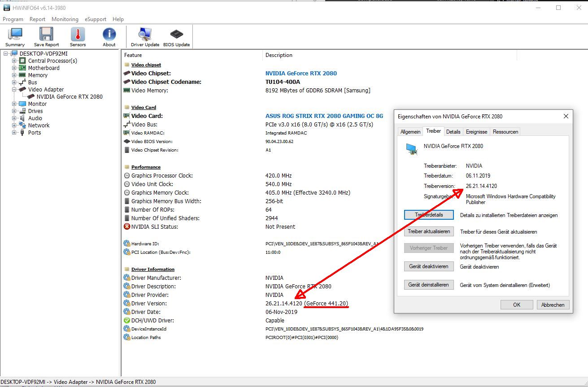Screen dimensions: 588x387
Task: Select the DESKTOP-VDF92MI computer icon in tree
Action: pos(15,54)
